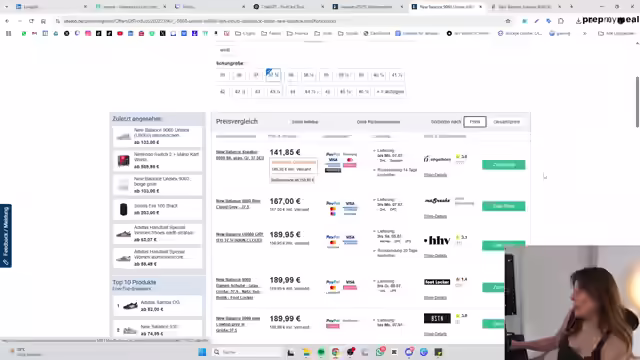
Task: Tick the first filter checkbox beside Preisvergleich
Action: coord(289,122)
